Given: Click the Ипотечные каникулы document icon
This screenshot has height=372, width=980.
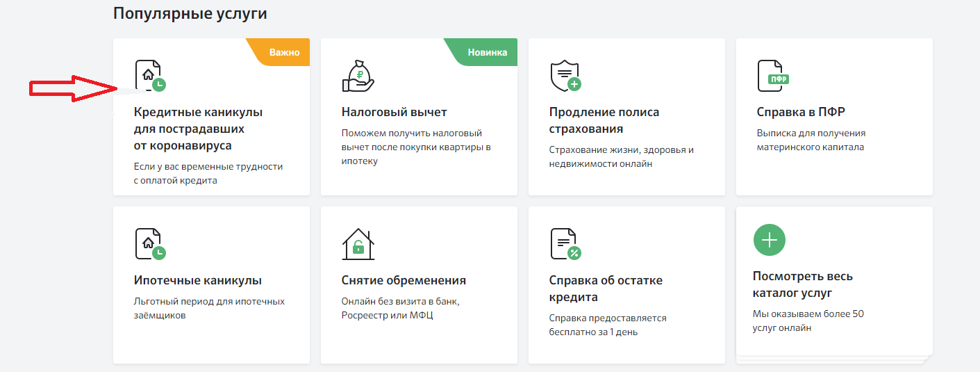Looking at the screenshot, I should click(x=150, y=244).
